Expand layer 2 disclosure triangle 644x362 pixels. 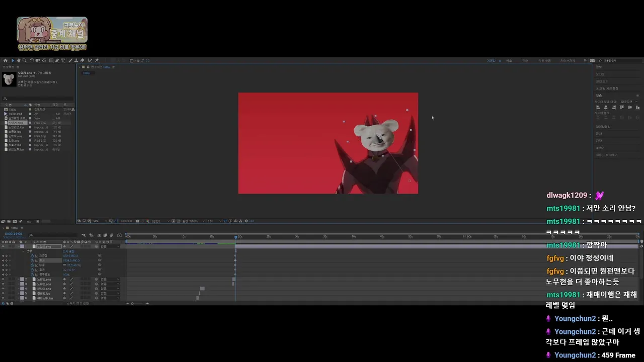[x=18, y=279]
